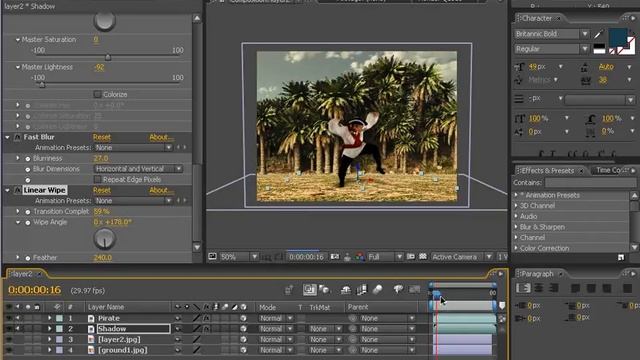Enable Motion Blur timeline switch
The height and width of the screenshot is (360, 640).
(378, 290)
